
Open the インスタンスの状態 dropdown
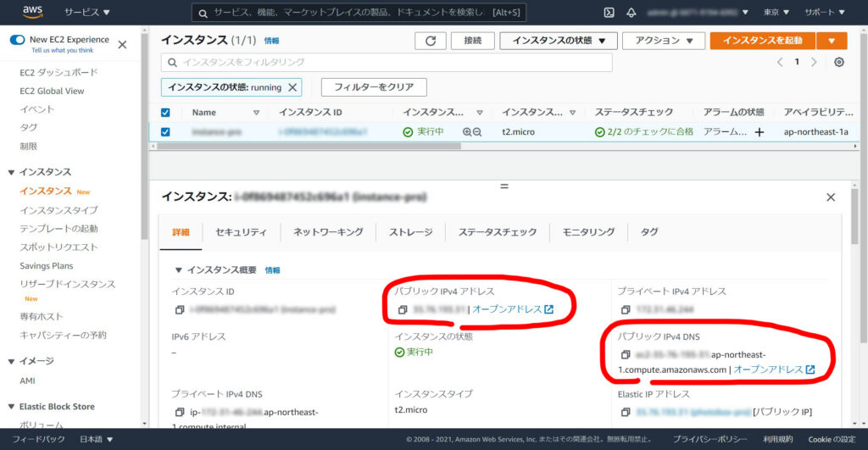tap(557, 41)
